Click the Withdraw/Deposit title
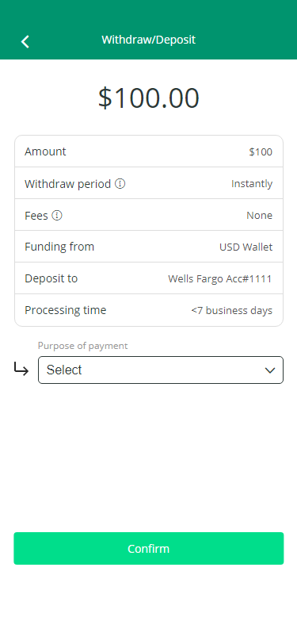The width and height of the screenshot is (297, 644). [x=149, y=40]
